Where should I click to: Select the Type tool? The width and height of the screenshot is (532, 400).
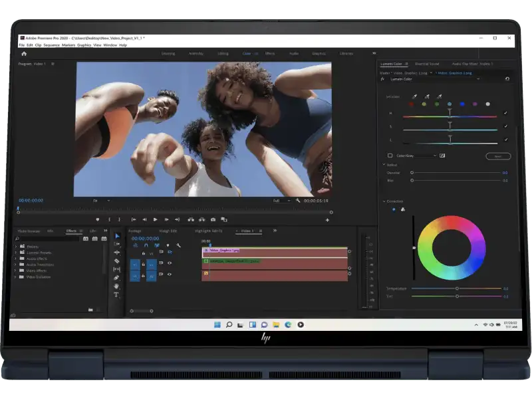point(116,294)
